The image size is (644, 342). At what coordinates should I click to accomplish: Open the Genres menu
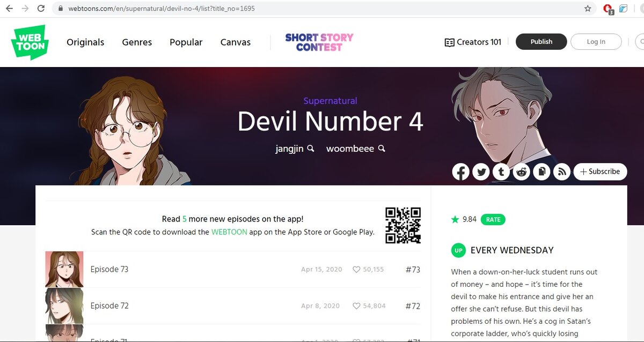(x=137, y=42)
